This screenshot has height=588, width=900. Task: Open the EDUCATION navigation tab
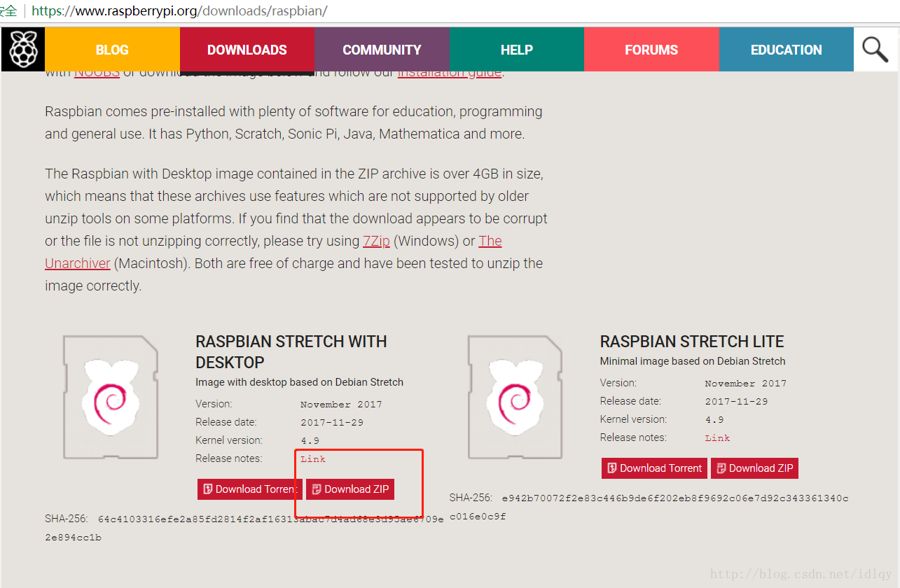(x=787, y=50)
